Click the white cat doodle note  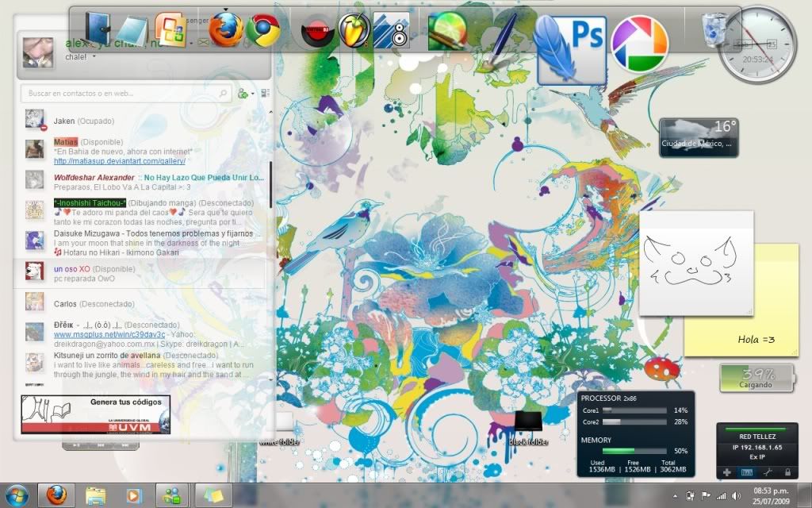696,263
